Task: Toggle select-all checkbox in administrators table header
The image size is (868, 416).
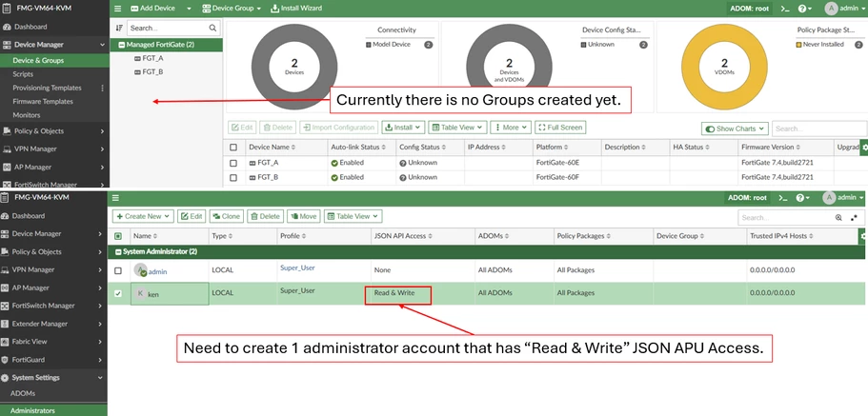Action: [118, 236]
